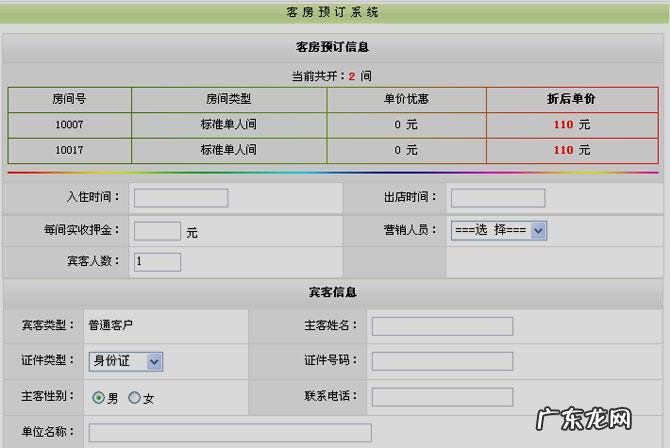Click the 每间实收押金 deposit input box

coord(157,231)
